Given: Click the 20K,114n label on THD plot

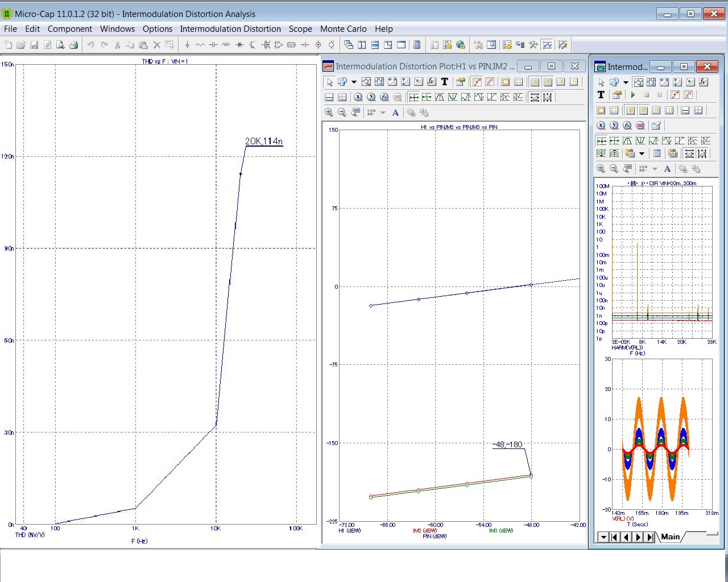Looking at the screenshot, I should tap(264, 141).
